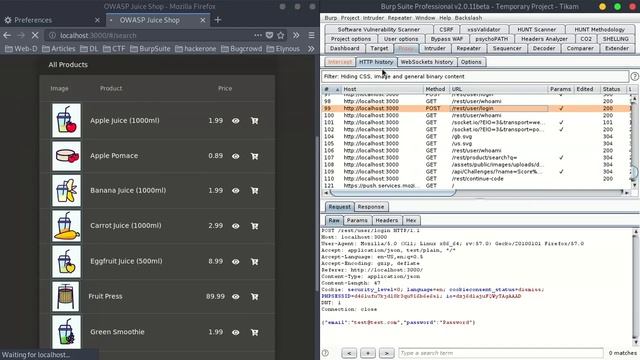The height and width of the screenshot is (360, 640).
Task: Switch to the Dashboard tab in Burp
Action: pyautogui.click(x=344, y=48)
